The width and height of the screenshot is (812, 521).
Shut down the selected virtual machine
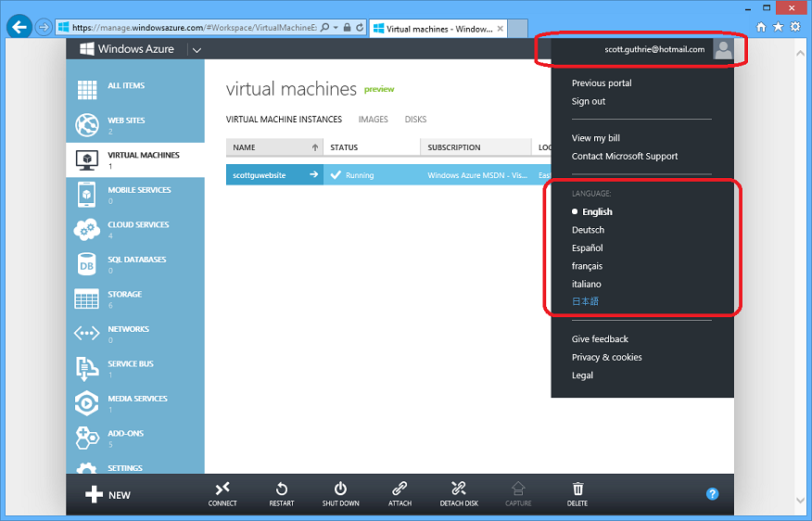341,494
